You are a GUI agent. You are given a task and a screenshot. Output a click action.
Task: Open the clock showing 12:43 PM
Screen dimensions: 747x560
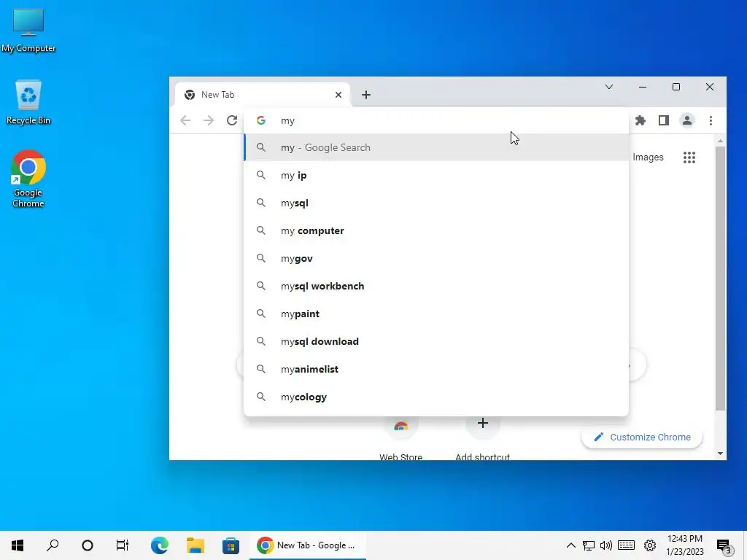(684, 545)
